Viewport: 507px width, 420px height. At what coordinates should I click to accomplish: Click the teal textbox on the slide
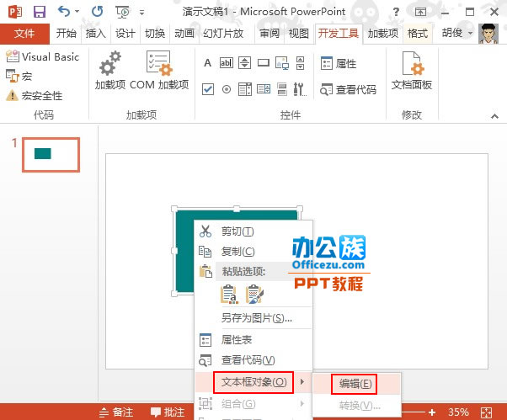[184, 252]
